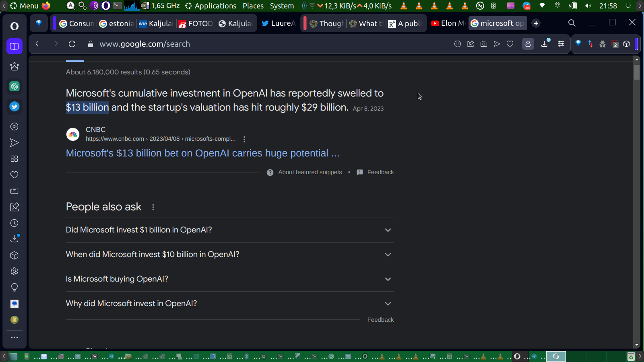Open the Player panel in the sidebar

pos(14,127)
